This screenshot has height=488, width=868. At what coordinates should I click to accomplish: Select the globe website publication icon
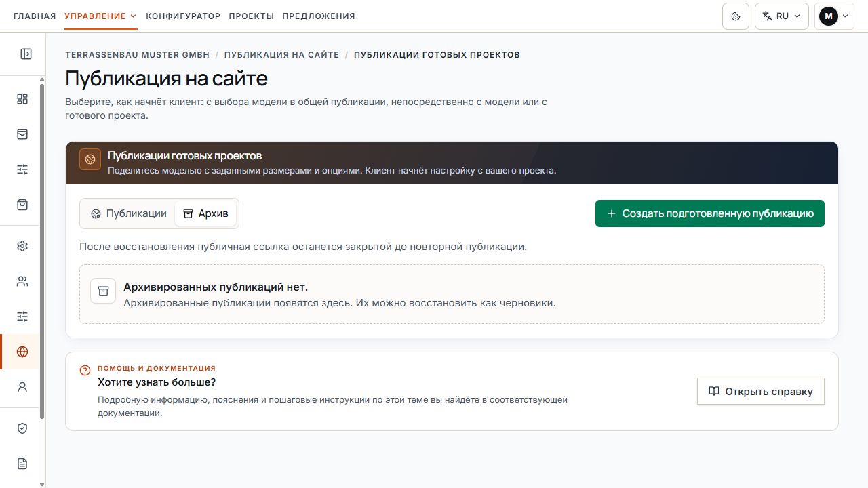(x=22, y=352)
